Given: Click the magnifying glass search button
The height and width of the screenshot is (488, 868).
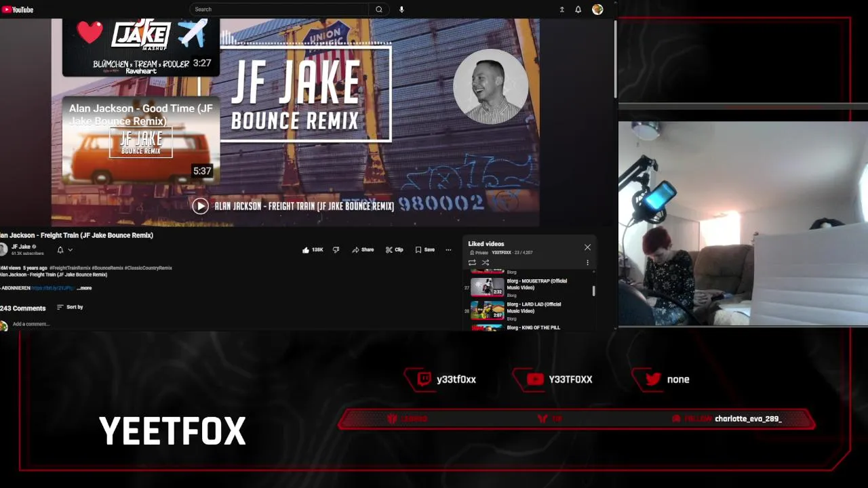Looking at the screenshot, I should pos(379,9).
